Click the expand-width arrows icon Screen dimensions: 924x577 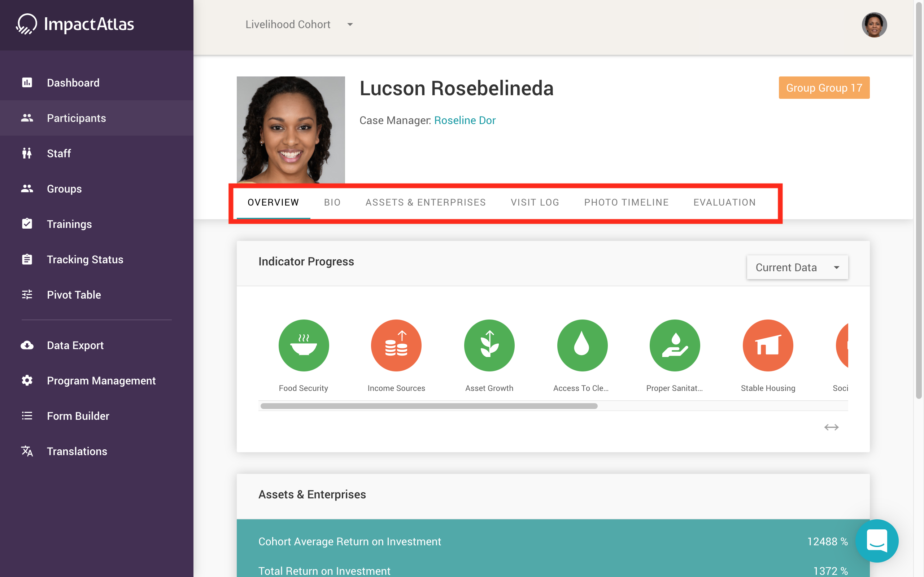(831, 427)
